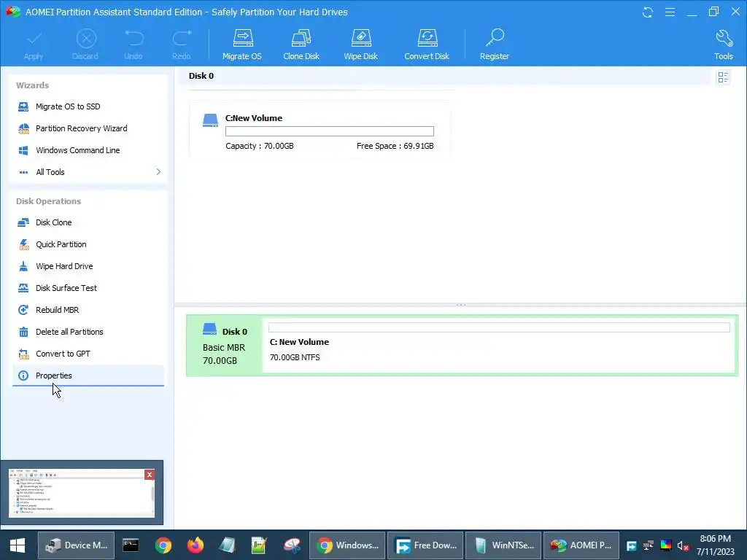Expand All Tools submenu arrow

tap(158, 172)
